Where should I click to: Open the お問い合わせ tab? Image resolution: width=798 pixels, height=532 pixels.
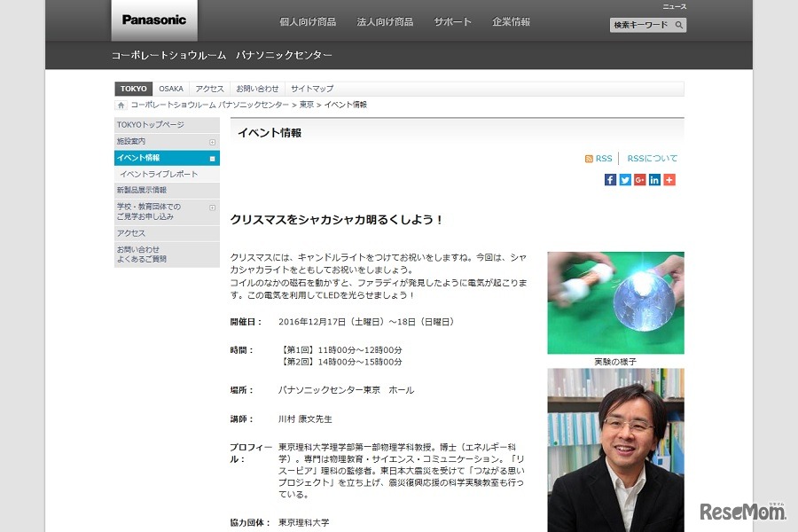pyautogui.click(x=257, y=89)
